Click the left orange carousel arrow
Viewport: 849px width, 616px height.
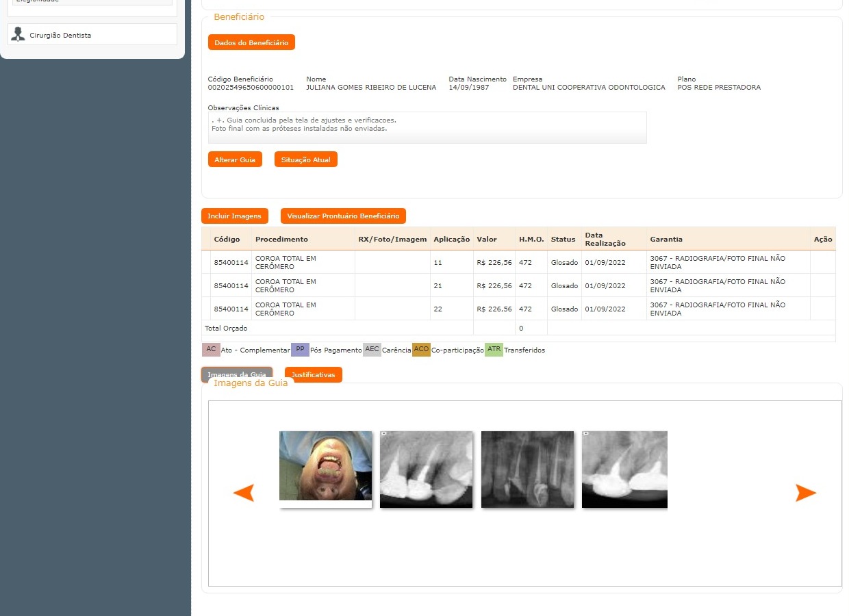[244, 493]
